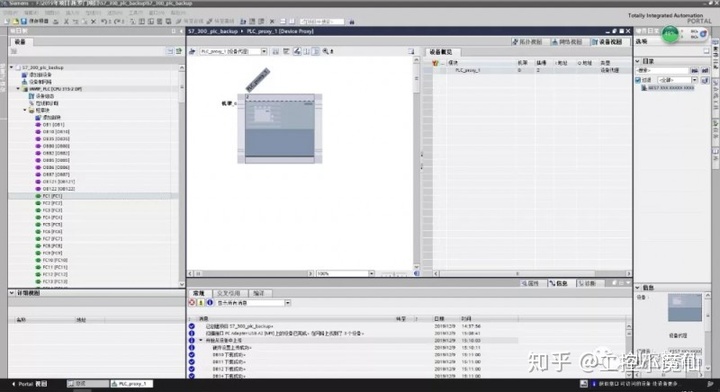Click the new project toolbar icon
The image size is (720, 392).
point(6,22)
